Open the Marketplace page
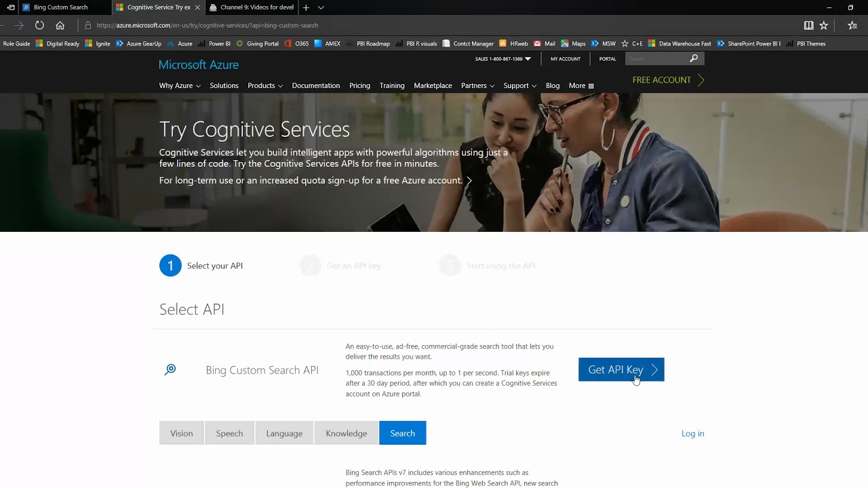This screenshot has width=868, height=488. pos(433,86)
